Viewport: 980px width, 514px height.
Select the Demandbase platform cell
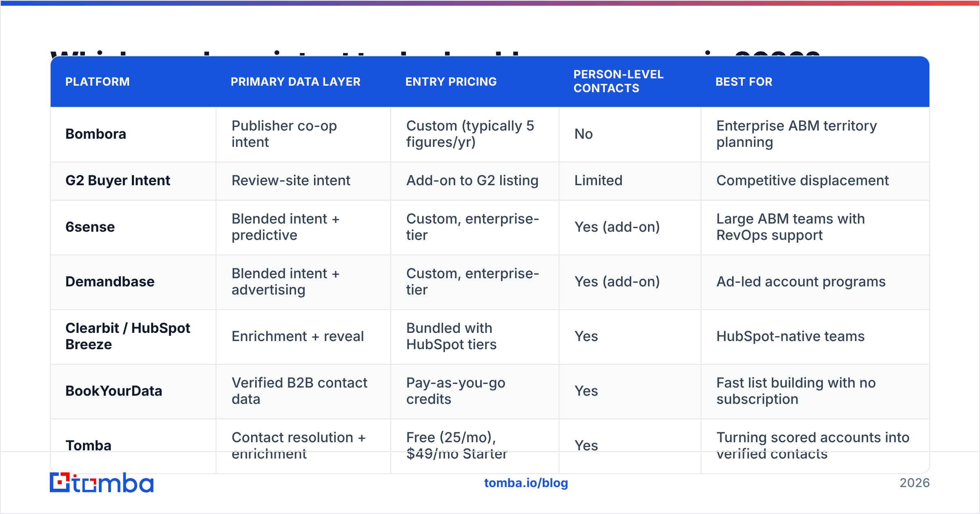point(133,282)
